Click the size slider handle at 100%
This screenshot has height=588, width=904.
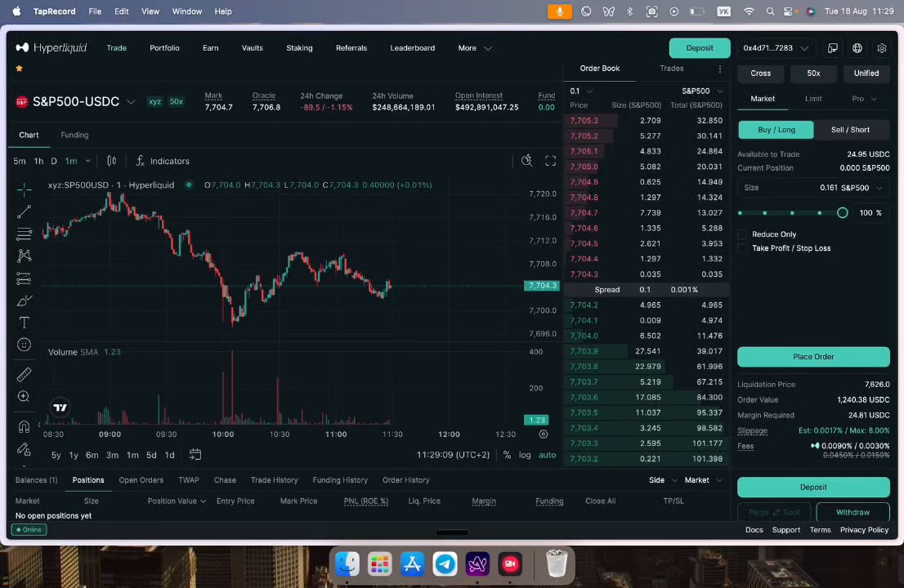843,213
